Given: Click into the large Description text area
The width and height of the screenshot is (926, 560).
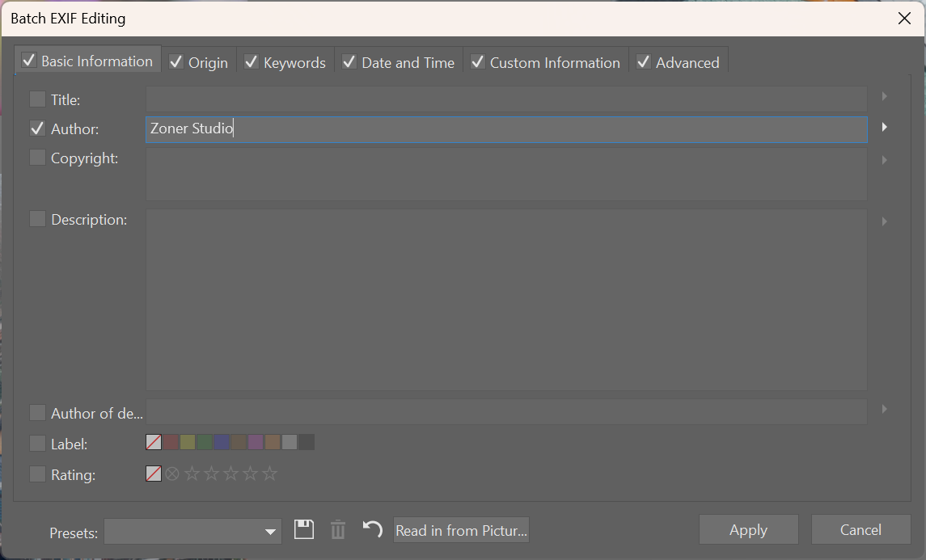Looking at the screenshot, I should pyautogui.click(x=507, y=299).
